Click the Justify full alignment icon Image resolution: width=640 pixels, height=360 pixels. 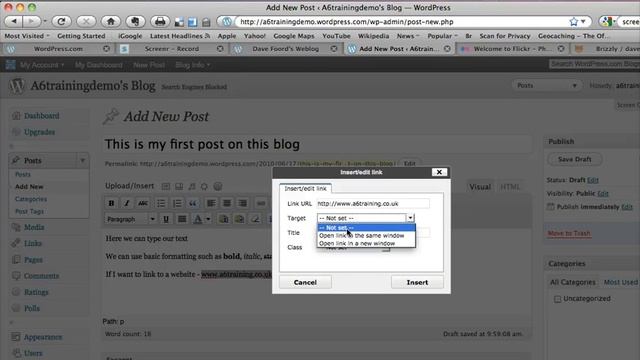pos(182,219)
